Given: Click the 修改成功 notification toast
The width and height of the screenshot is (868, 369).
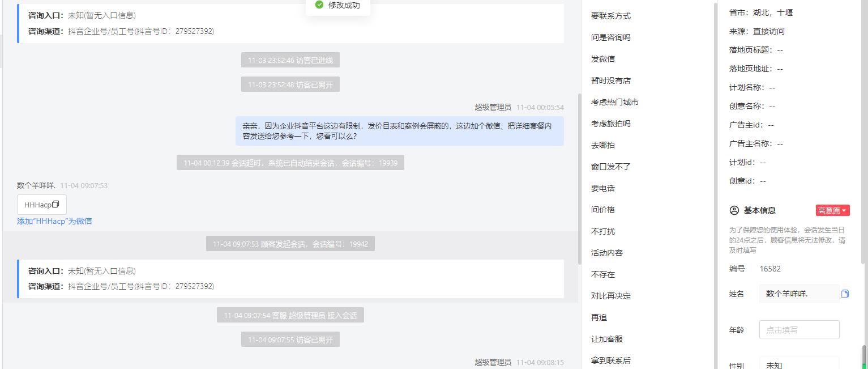Looking at the screenshot, I should [338, 6].
